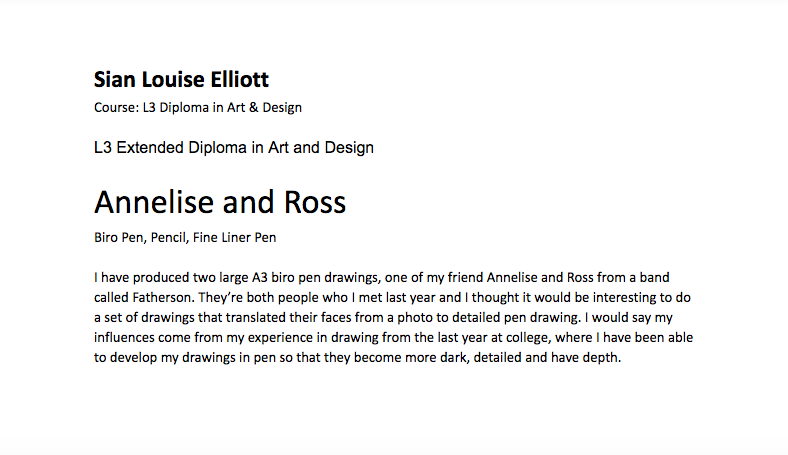Click the word photo in the paragraph
Viewport: 788px width, 455px height.
(416, 318)
